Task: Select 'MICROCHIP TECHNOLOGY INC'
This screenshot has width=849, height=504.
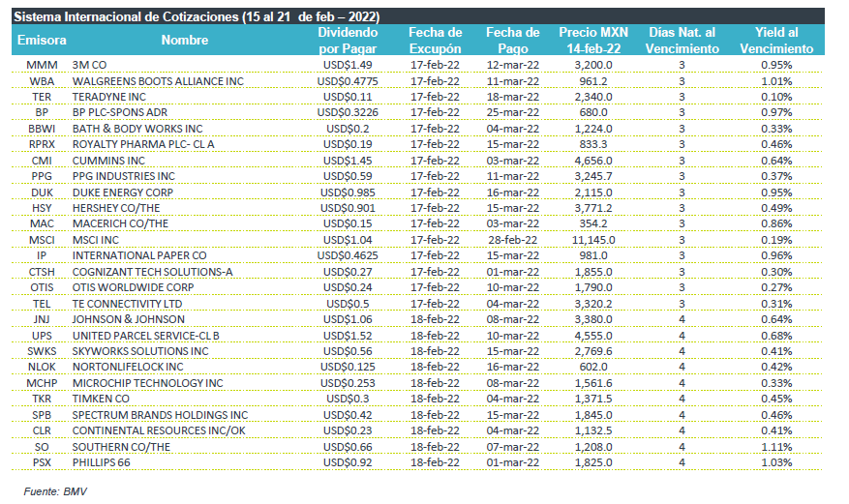Action: tap(148, 383)
